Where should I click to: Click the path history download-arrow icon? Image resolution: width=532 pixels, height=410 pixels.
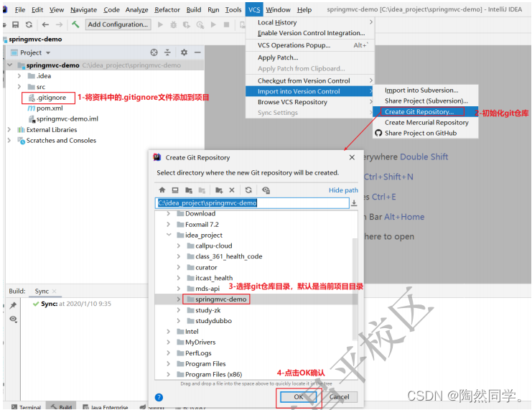point(354,203)
